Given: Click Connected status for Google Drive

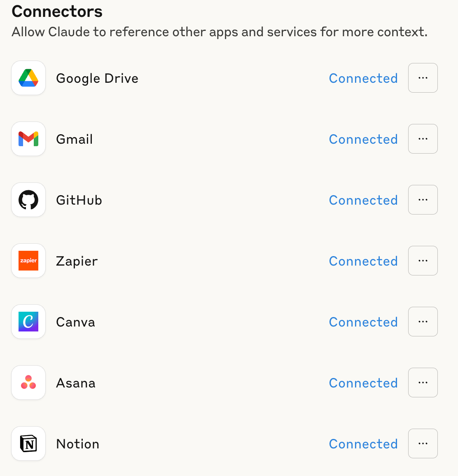Looking at the screenshot, I should (363, 78).
